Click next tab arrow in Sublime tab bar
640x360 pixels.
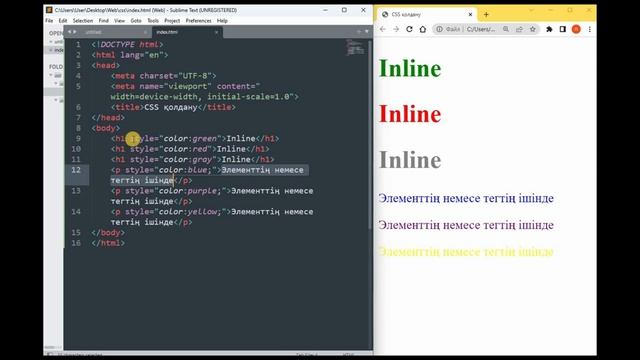(75, 32)
